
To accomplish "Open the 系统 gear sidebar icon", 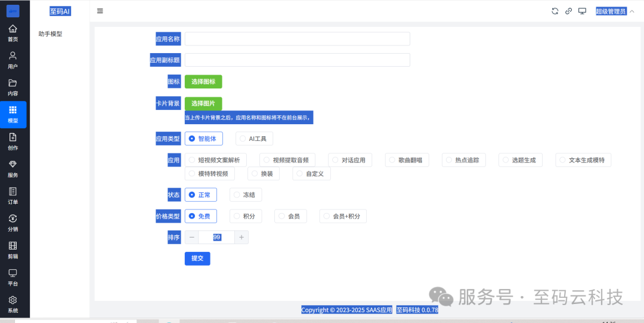I will pos(13,304).
